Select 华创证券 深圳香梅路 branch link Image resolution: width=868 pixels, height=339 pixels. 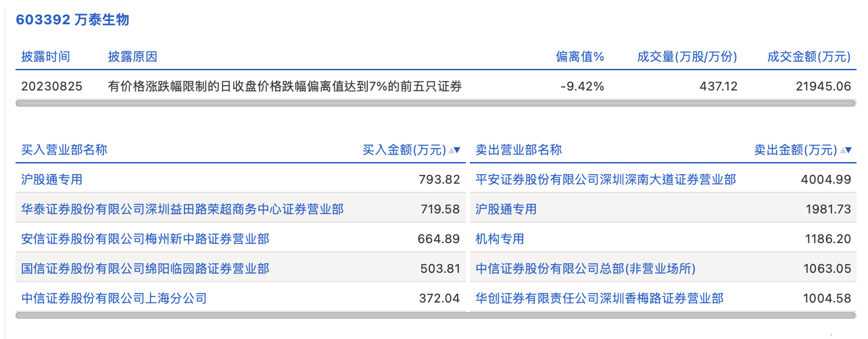tap(600, 298)
